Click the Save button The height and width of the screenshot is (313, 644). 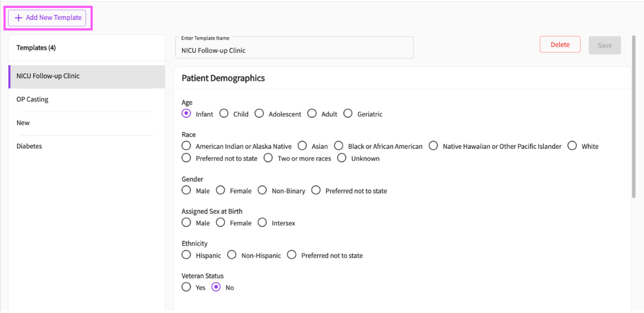click(x=605, y=46)
